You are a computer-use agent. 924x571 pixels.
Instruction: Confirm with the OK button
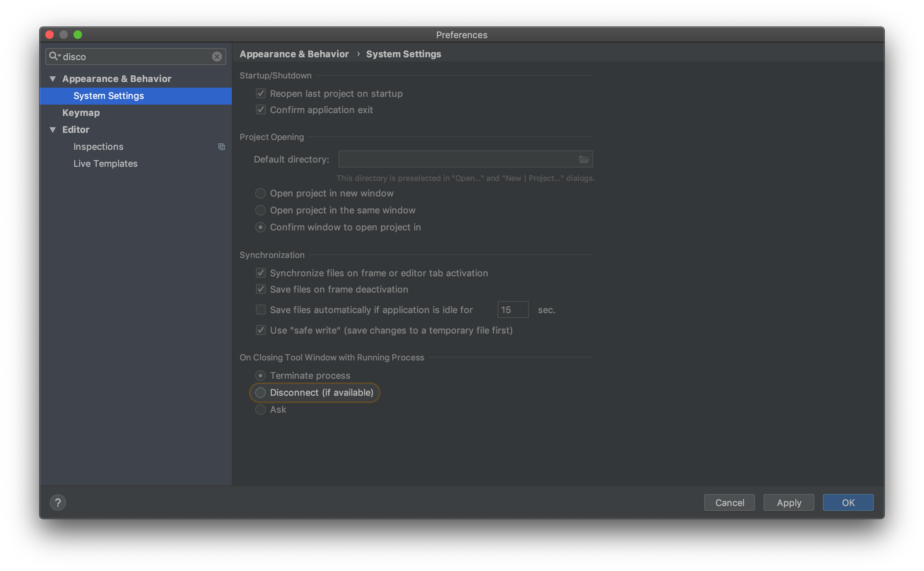point(848,503)
